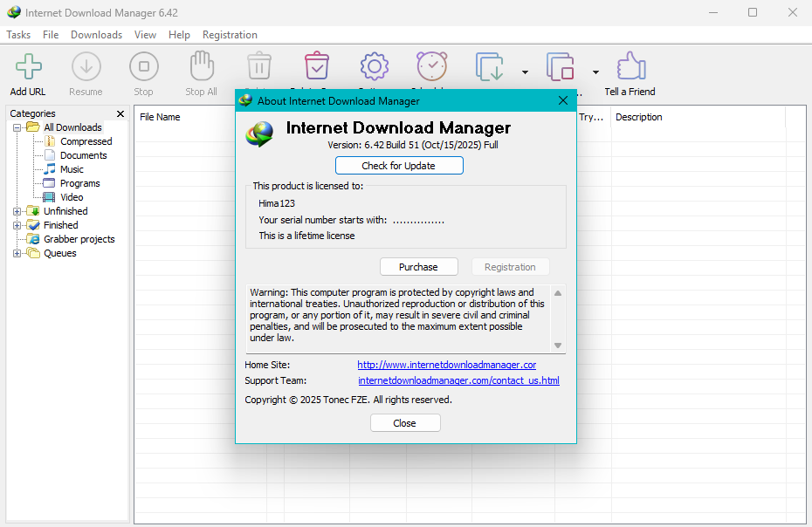
Task: Click the IDM logo in About dialog
Action: 259,134
